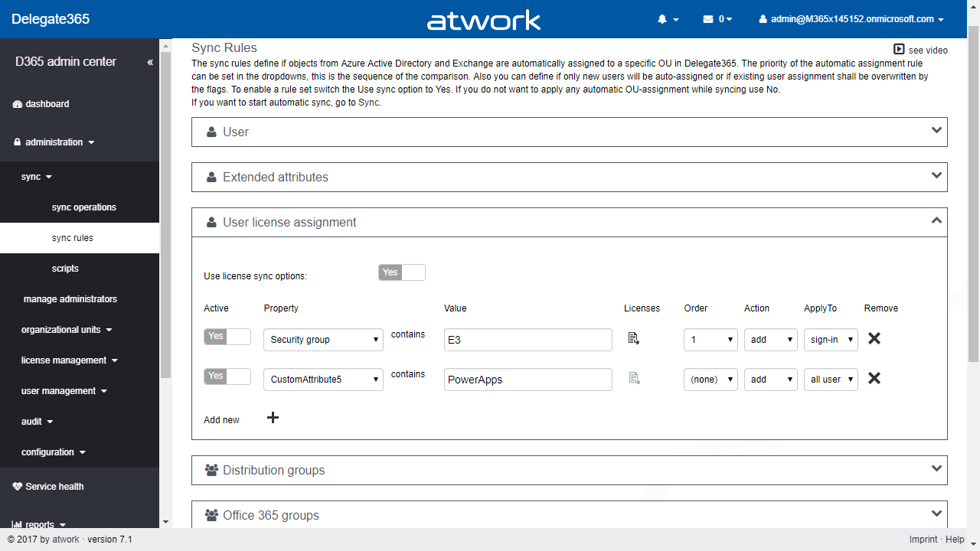Image resolution: width=980 pixels, height=551 pixels.
Task: Expand the Extended attributes chevron
Action: [936, 175]
